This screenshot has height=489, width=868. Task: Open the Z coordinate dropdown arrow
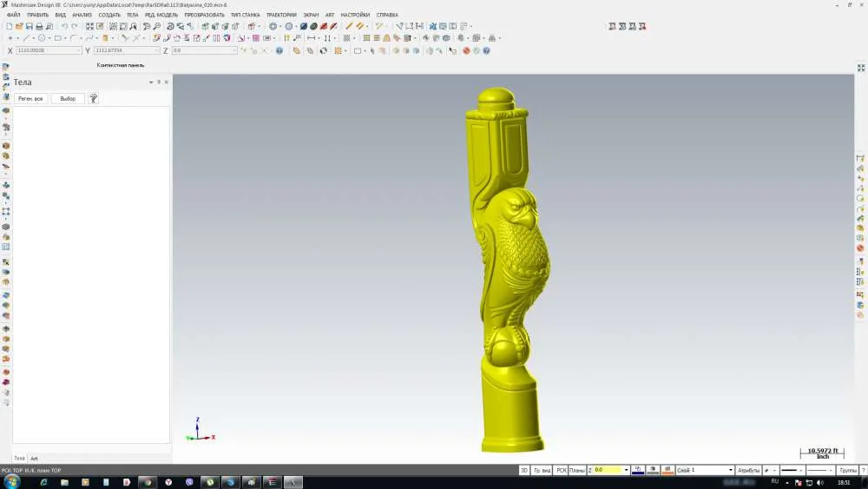pyautogui.click(x=234, y=50)
